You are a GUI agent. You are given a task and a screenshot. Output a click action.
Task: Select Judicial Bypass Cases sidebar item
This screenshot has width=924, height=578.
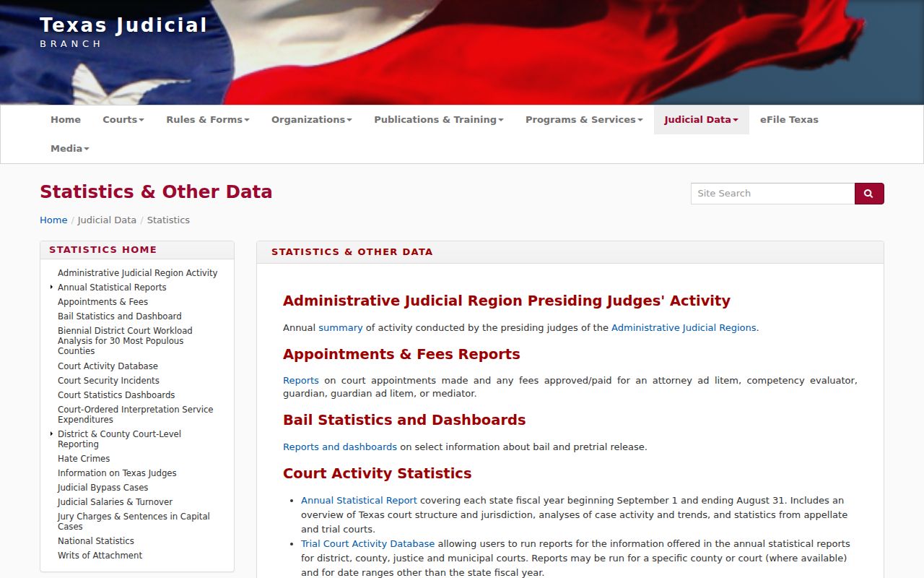103,488
